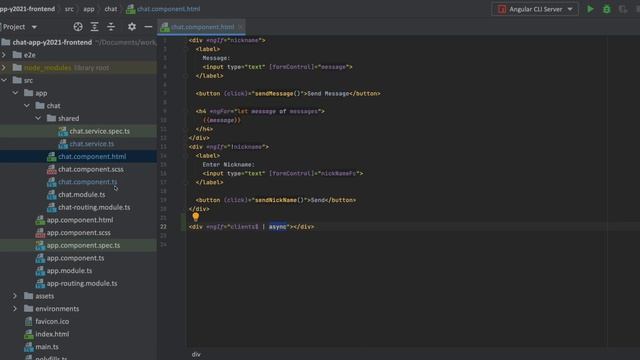The height and width of the screenshot is (360, 640).
Task: Click the chat breadcrumb in navigation bar
Action: pyautogui.click(x=110, y=9)
